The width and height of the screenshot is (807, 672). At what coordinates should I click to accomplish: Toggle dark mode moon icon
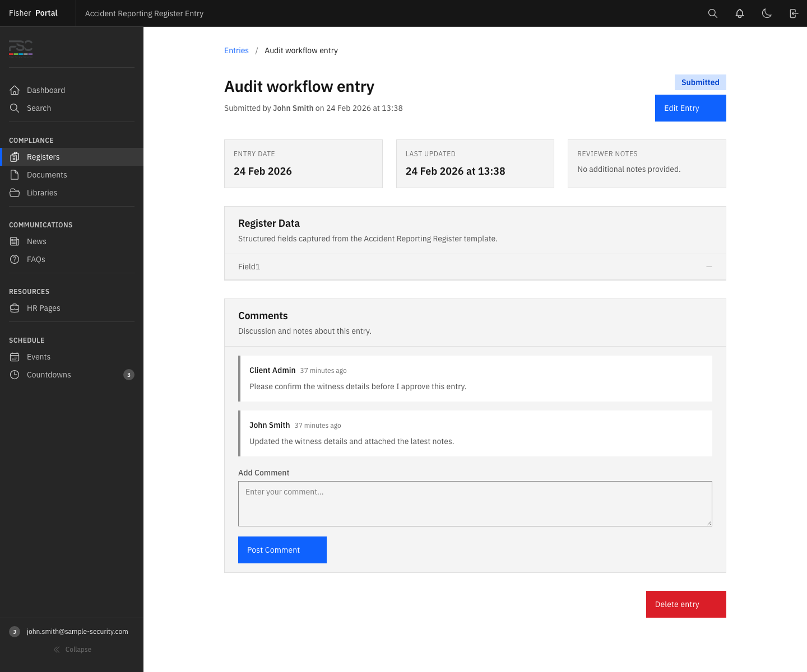(767, 13)
